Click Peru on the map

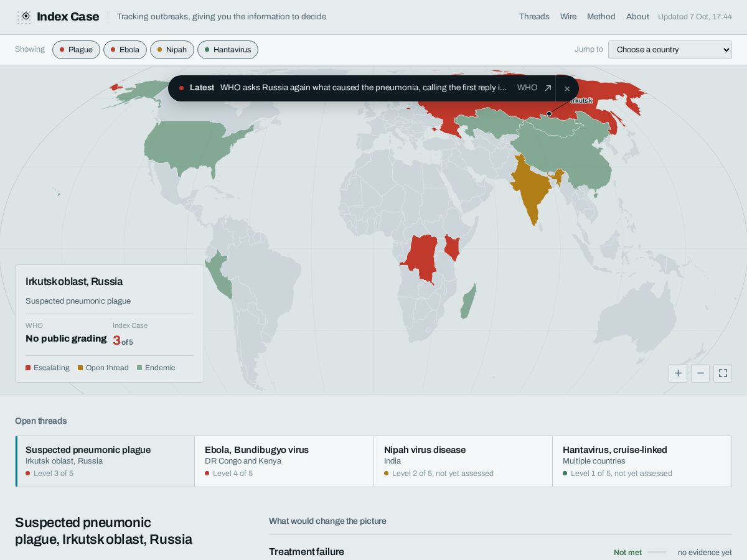click(218, 274)
